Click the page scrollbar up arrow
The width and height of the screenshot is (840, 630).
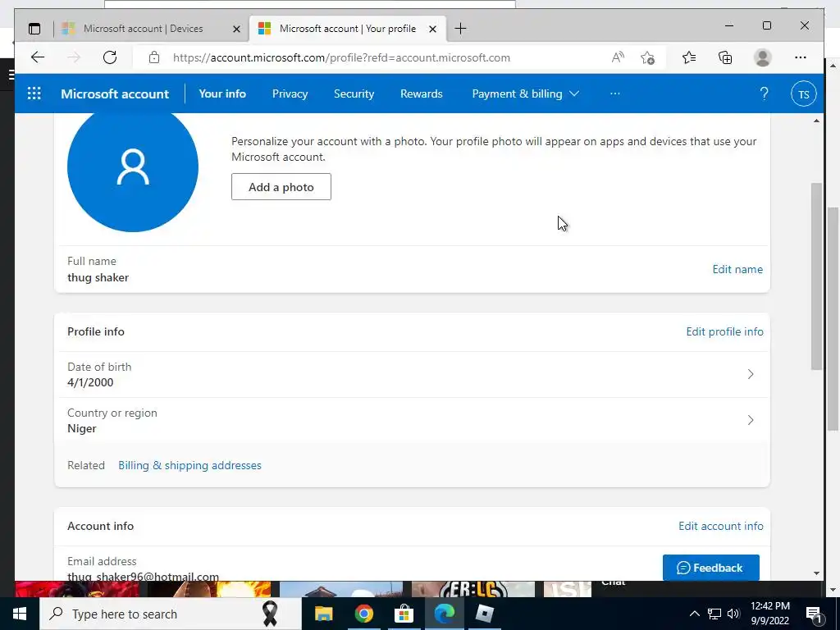coord(816,121)
